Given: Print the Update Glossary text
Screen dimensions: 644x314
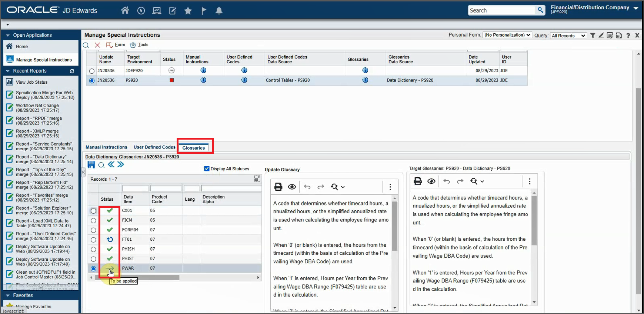Looking at the screenshot, I should (278, 187).
